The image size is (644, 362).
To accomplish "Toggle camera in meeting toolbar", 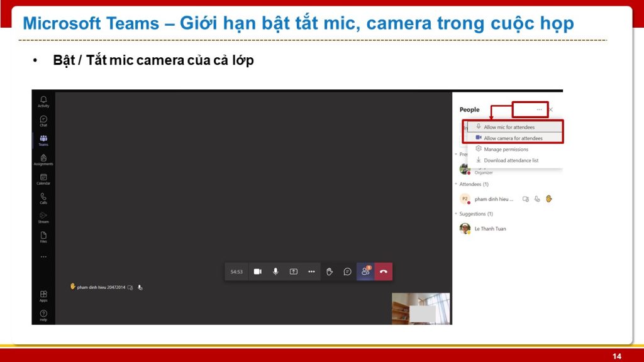I will (x=257, y=271).
